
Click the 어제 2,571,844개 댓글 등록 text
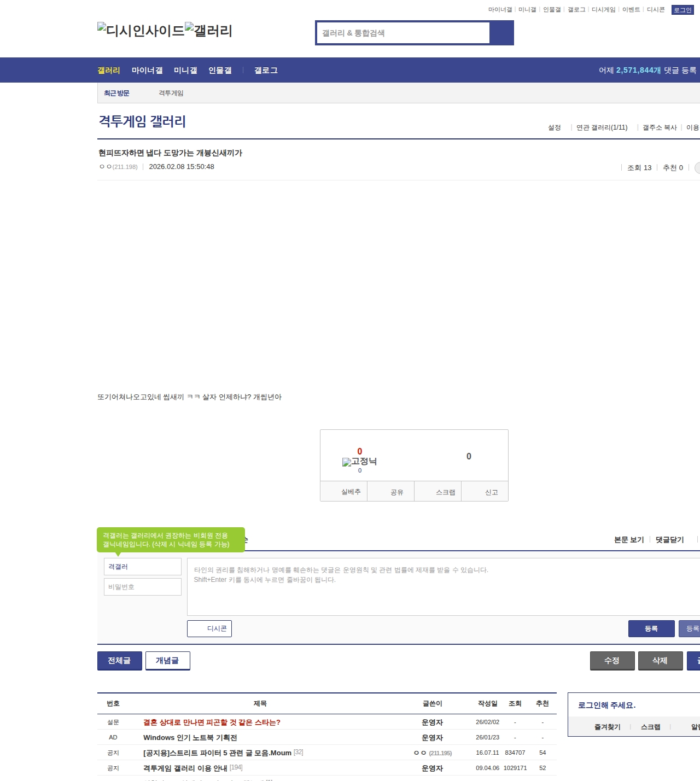[647, 71]
